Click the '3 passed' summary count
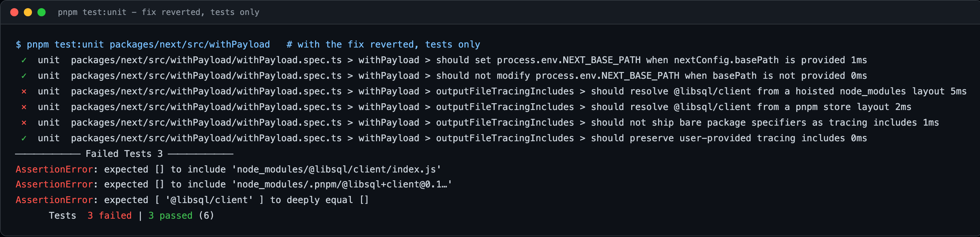The image size is (980, 237). pos(170,215)
